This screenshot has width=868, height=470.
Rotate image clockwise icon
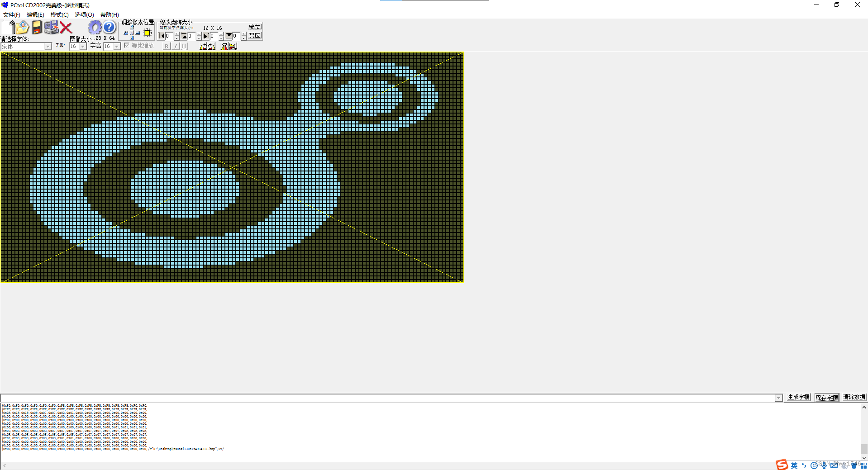[x=211, y=46]
